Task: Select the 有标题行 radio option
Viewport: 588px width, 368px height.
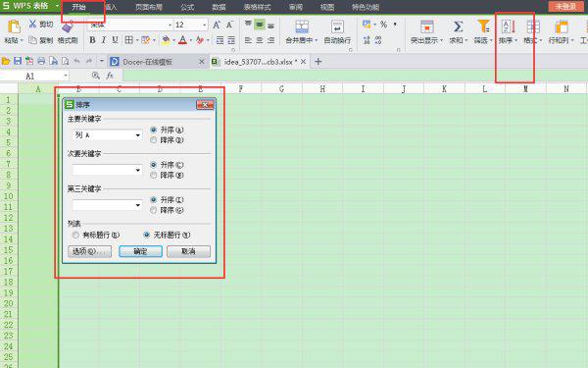Action: (x=75, y=235)
